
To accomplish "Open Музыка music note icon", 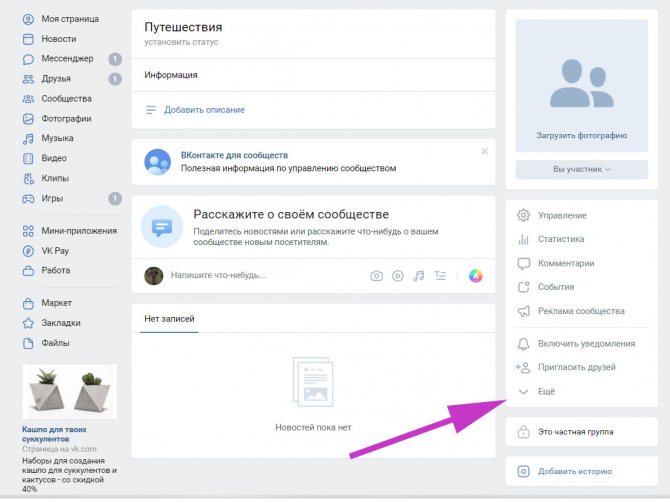I will click(28, 138).
